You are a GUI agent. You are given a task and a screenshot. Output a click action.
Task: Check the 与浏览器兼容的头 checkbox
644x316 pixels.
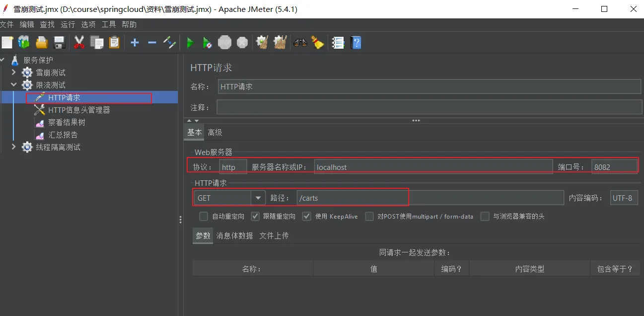485,217
